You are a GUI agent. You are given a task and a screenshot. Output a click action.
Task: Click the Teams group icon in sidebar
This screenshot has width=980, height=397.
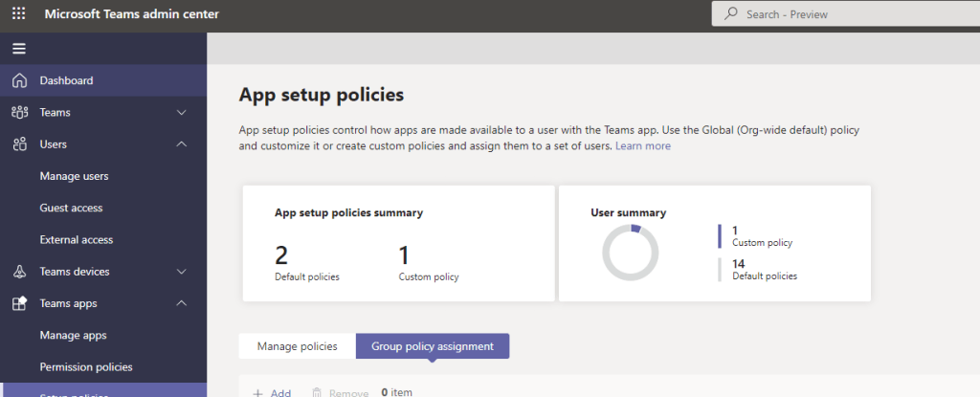click(x=19, y=113)
